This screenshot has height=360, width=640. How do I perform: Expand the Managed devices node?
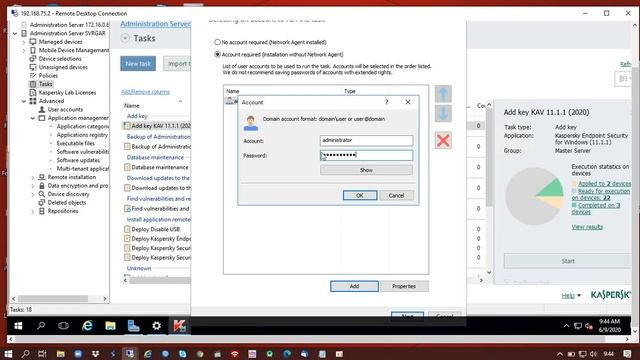click(x=24, y=42)
